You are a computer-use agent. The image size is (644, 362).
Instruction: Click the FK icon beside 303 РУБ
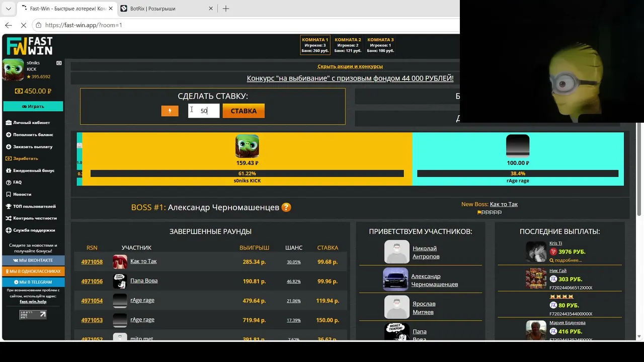click(x=553, y=279)
